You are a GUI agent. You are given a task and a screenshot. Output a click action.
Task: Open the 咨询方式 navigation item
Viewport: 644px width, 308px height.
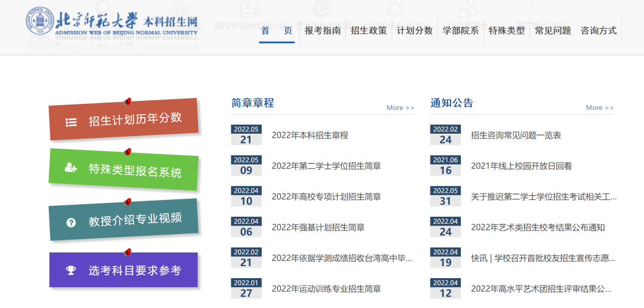pyautogui.click(x=598, y=31)
